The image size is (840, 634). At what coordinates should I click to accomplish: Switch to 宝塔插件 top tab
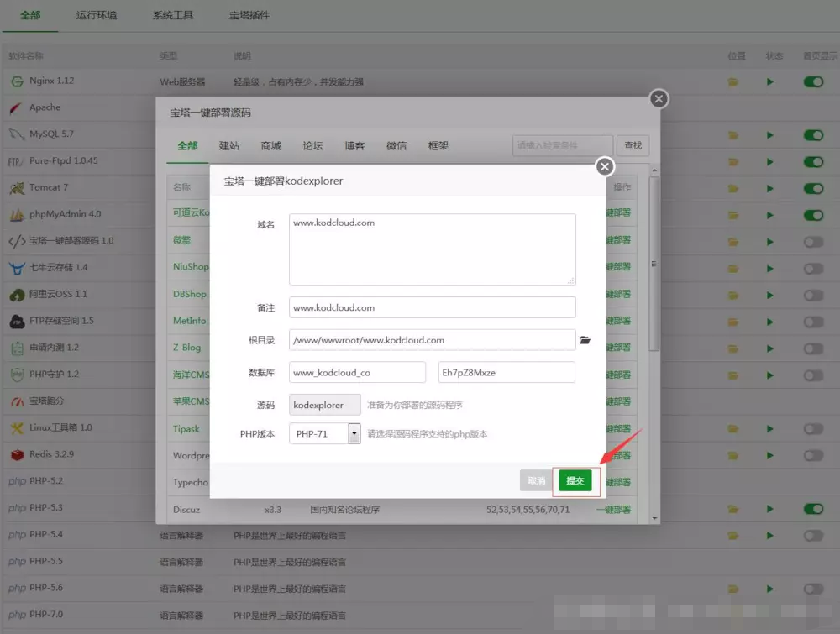249,15
